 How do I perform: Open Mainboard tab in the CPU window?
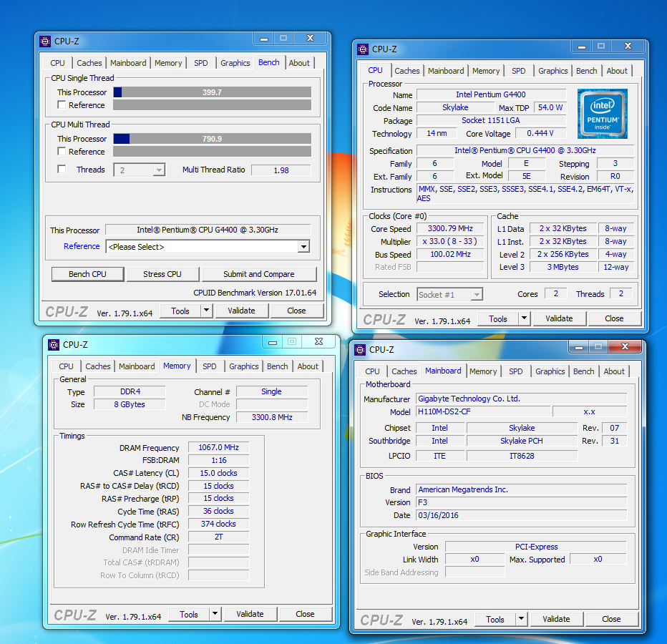pos(446,71)
